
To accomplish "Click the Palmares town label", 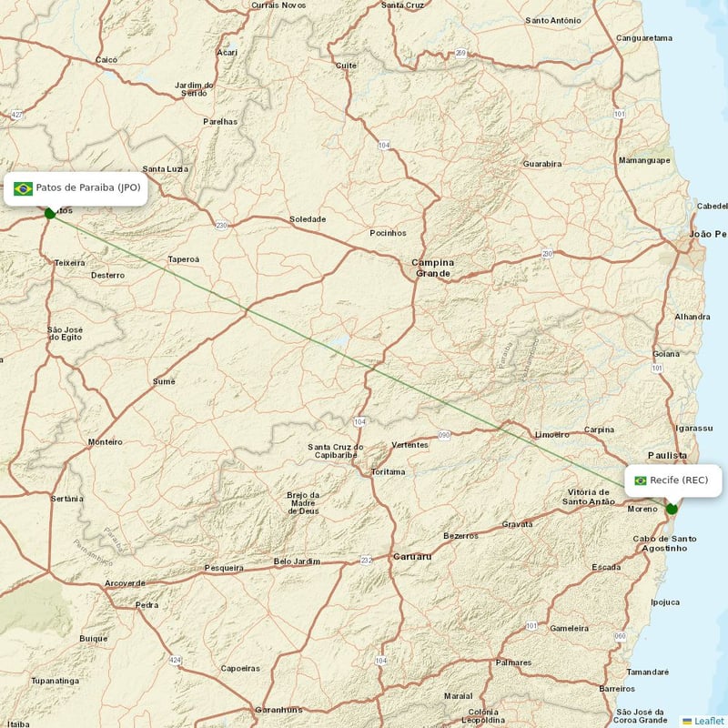I will click(x=513, y=662).
